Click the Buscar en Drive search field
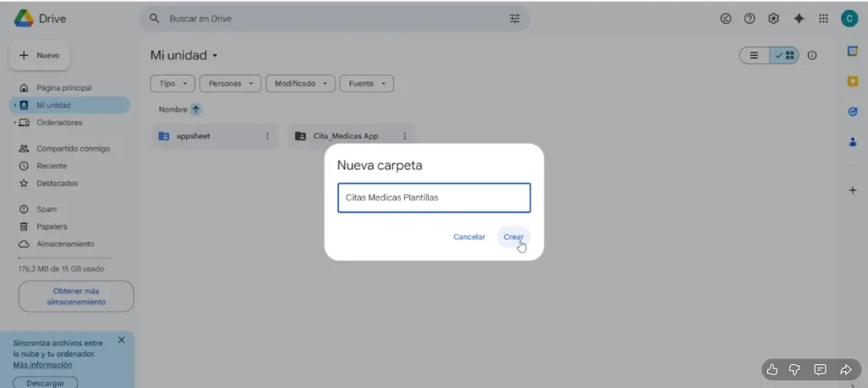This screenshot has height=388, width=868. point(334,19)
